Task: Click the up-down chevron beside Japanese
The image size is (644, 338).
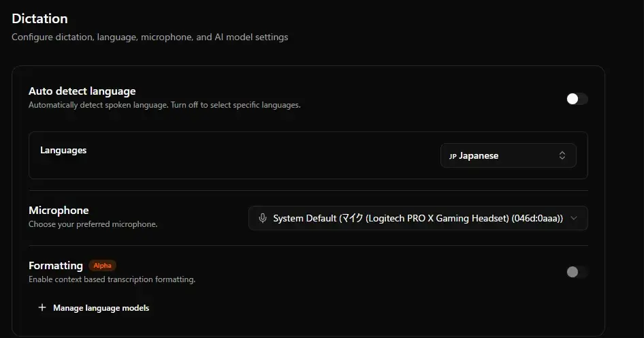Action: pyautogui.click(x=562, y=155)
